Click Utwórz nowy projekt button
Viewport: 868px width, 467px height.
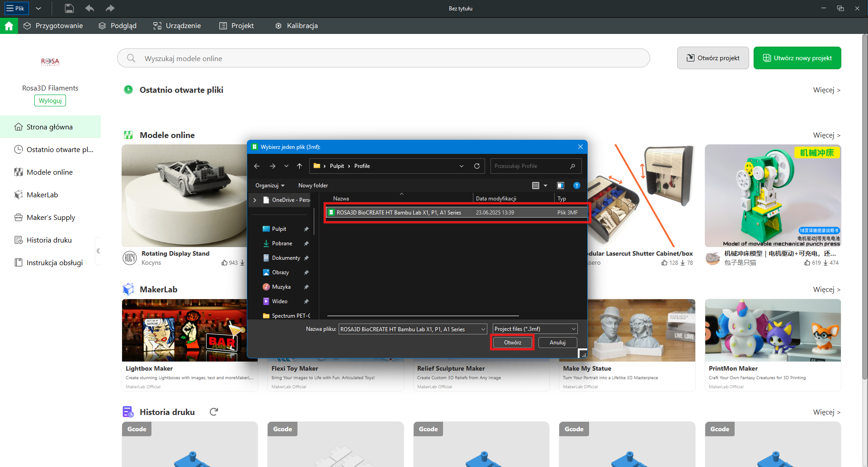pyautogui.click(x=797, y=58)
